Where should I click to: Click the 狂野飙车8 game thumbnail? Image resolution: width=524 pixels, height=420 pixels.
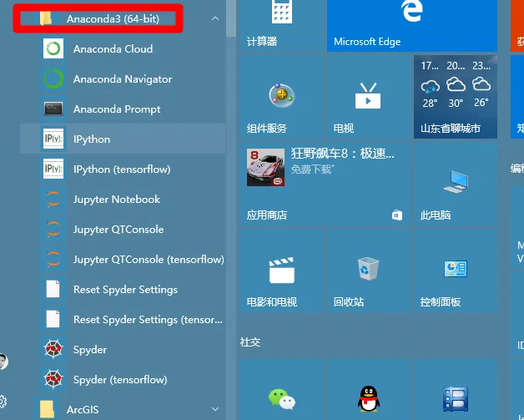coord(265,168)
